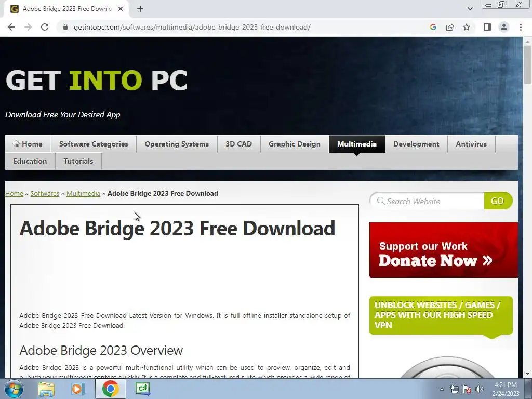This screenshot has height=399, width=532.
Task: Click the browser forward arrow
Action: (28, 27)
